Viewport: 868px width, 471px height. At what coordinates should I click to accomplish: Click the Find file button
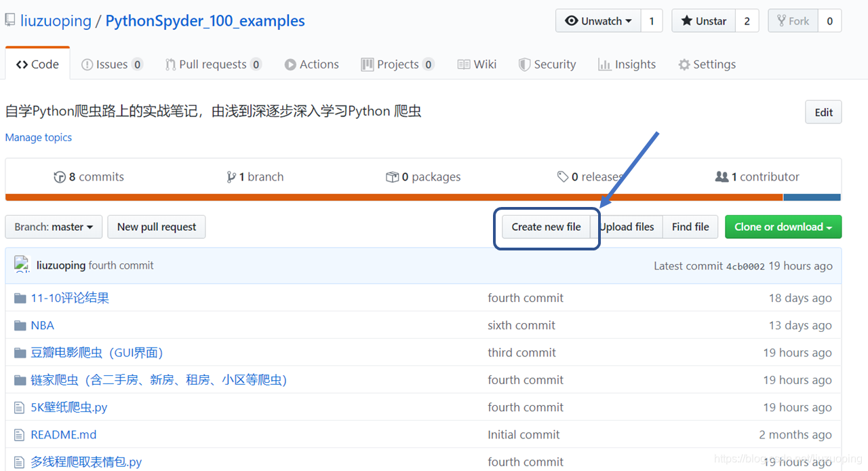(690, 227)
